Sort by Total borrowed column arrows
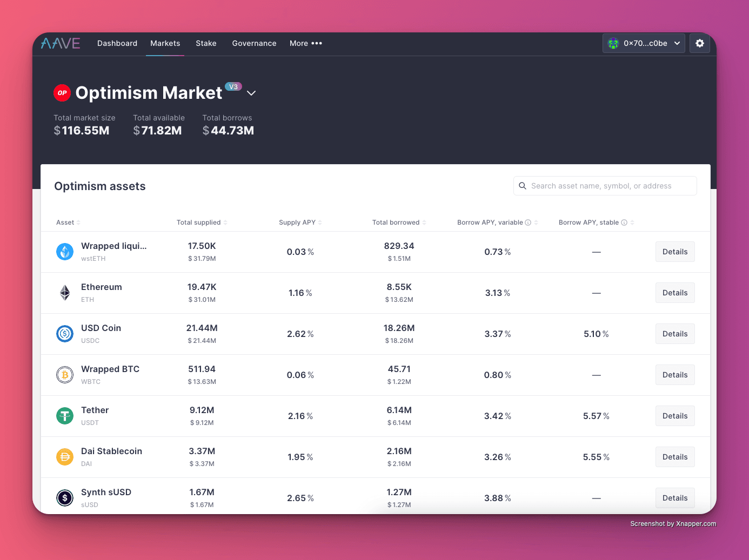The height and width of the screenshot is (560, 749). click(x=424, y=222)
